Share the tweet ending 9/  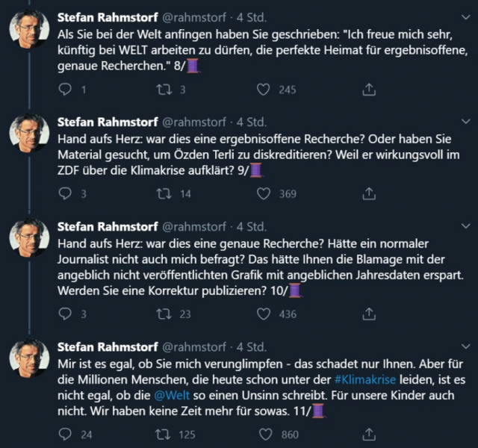368,194
